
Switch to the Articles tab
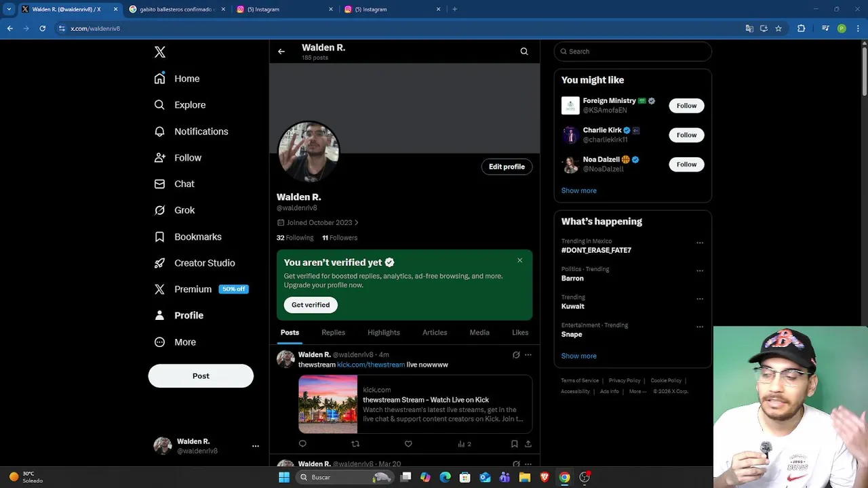click(435, 333)
